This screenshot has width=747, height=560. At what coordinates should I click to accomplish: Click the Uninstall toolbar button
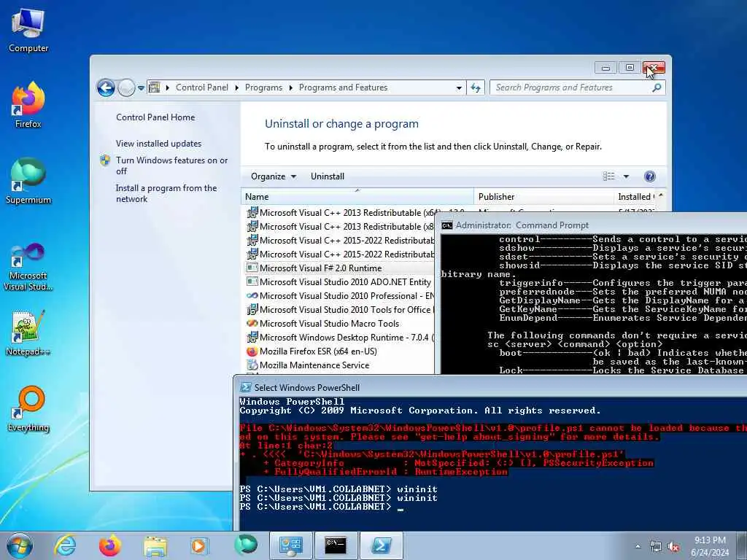(x=328, y=176)
